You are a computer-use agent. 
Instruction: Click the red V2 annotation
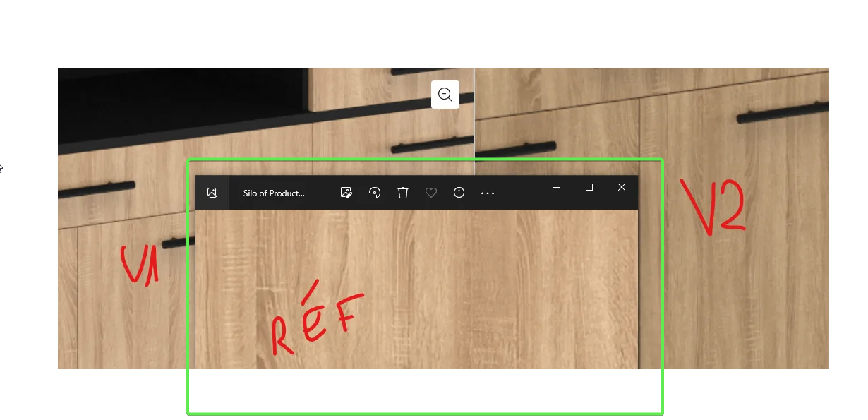click(712, 206)
